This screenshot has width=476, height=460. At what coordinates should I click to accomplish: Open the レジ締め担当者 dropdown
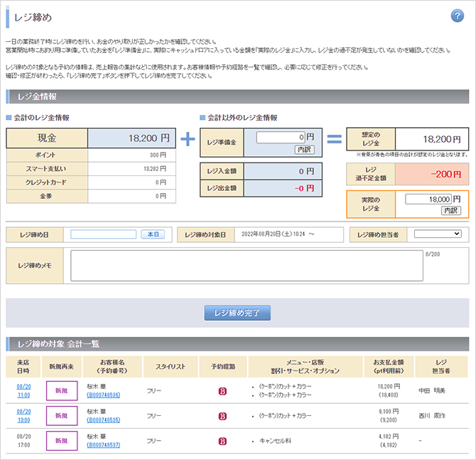point(438,234)
